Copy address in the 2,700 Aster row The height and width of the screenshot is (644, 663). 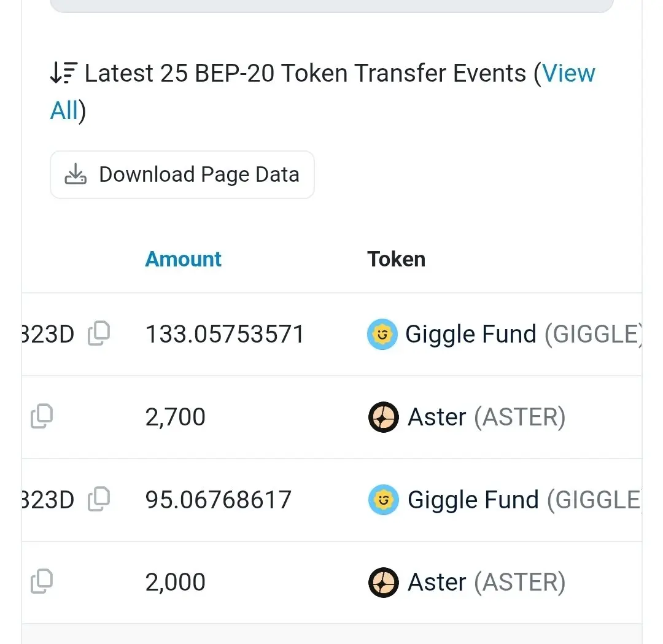click(42, 416)
